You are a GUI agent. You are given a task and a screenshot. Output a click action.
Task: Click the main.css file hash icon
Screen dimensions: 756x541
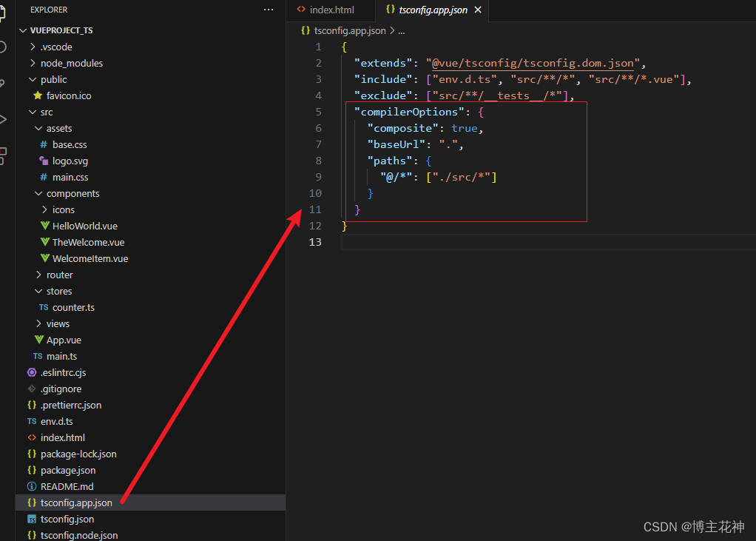coord(44,178)
